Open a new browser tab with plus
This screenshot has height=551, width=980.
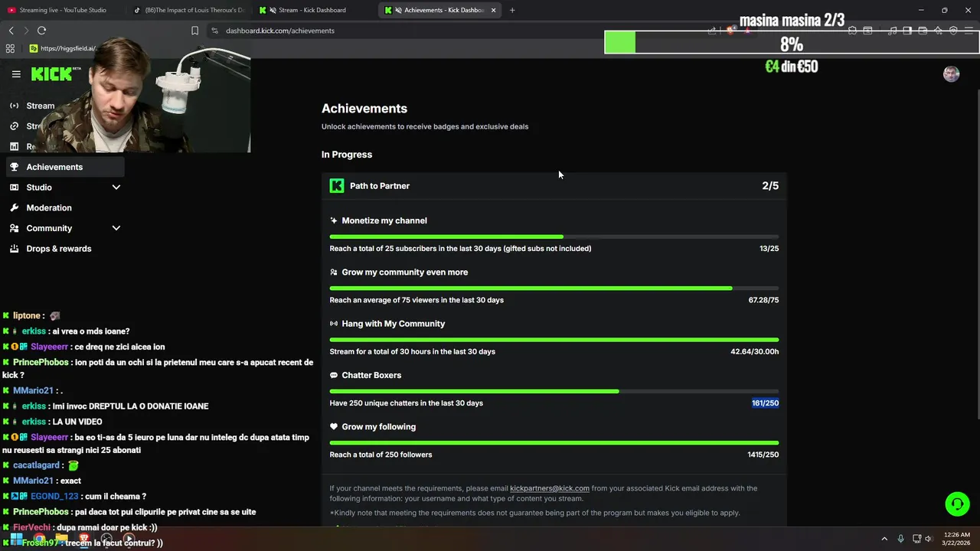pos(512,10)
